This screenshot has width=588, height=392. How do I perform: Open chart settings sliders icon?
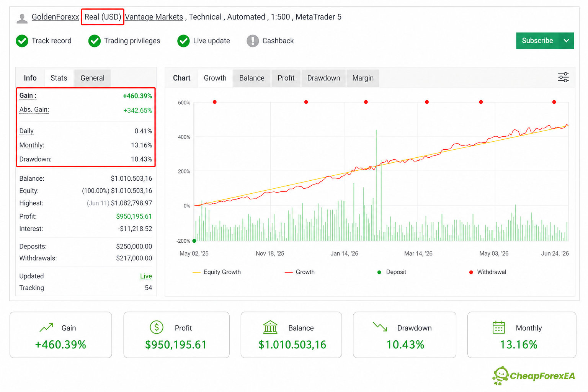563,77
